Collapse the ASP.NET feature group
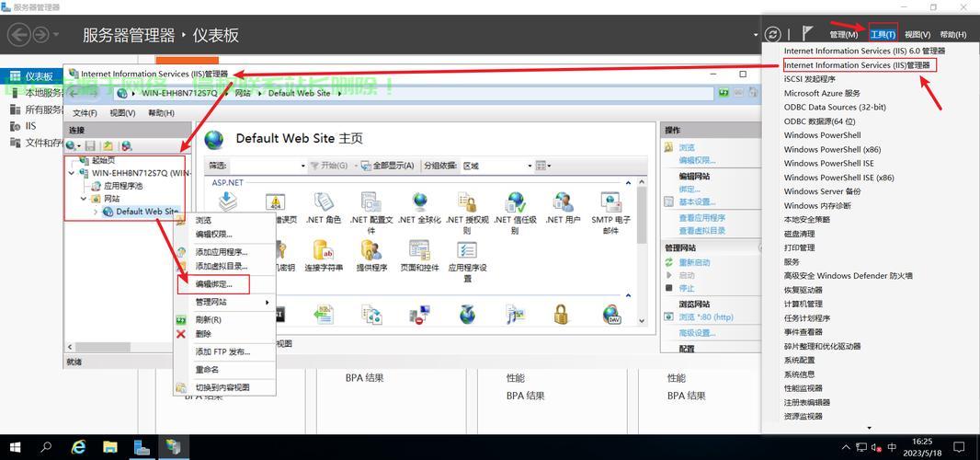 coord(628,182)
